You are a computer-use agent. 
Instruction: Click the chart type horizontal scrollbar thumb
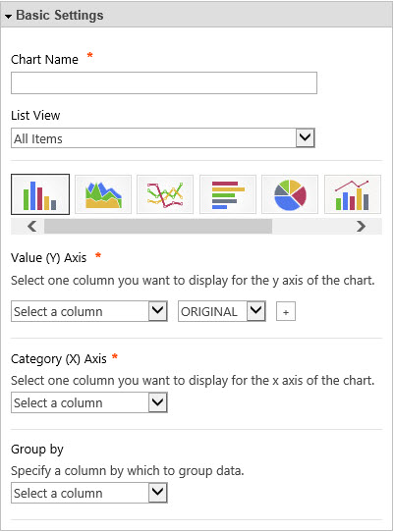(158, 227)
